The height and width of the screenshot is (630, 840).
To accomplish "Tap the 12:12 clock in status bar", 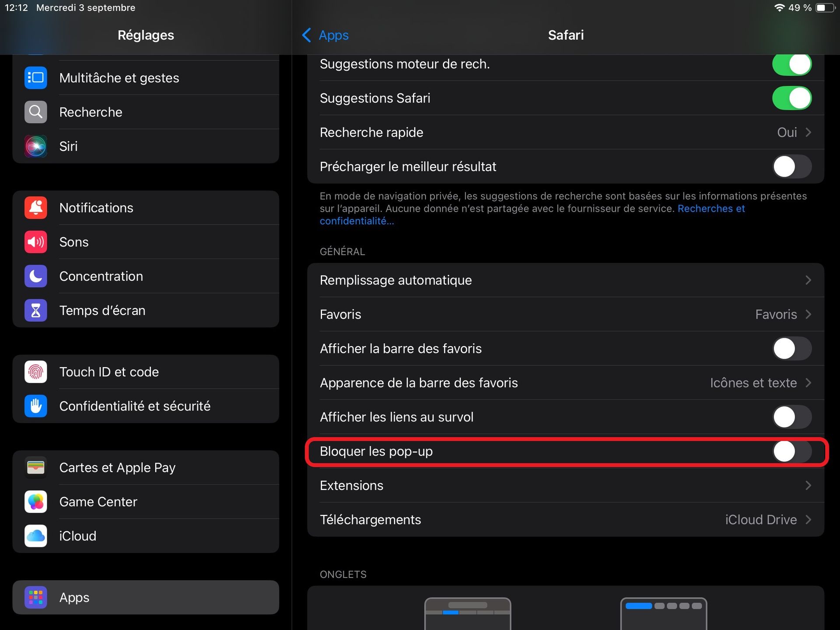I will pyautogui.click(x=16, y=8).
